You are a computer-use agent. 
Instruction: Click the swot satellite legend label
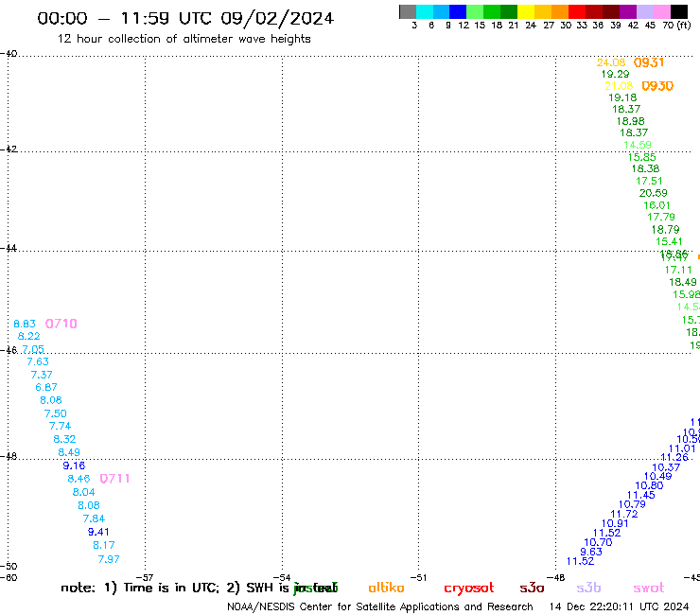pyautogui.click(x=649, y=589)
